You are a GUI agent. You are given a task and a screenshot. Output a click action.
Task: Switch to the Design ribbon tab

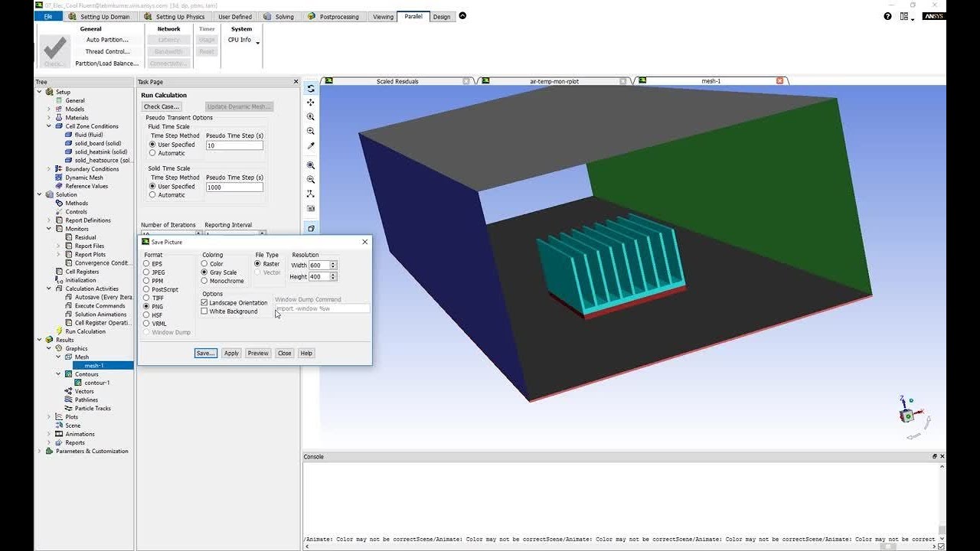point(442,16)
